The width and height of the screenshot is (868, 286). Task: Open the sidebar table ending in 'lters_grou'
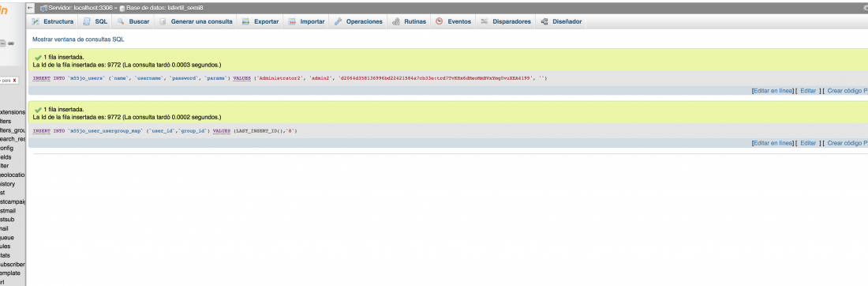12,130
